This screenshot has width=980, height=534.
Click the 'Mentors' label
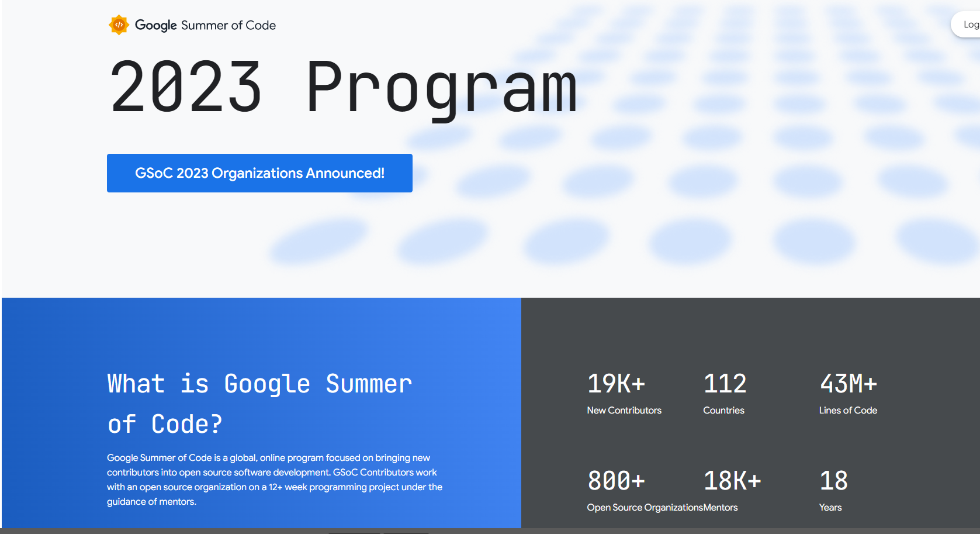tap(721, 508)
